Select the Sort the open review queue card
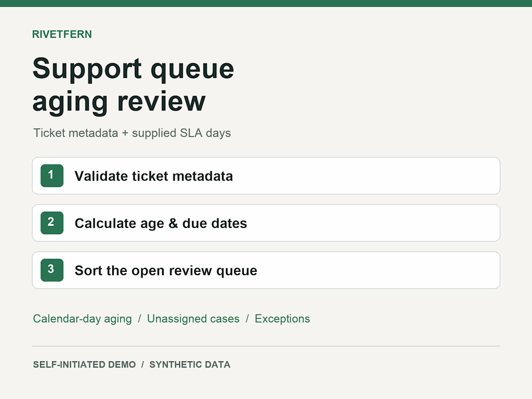Viewport: 532px width, 399px height. click(266, 270)
